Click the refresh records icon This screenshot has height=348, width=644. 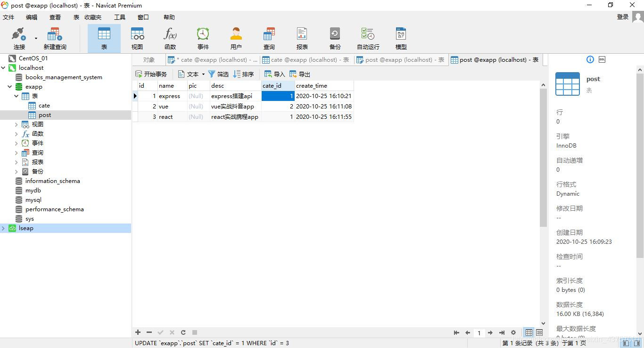pyautogui.click(x=183, y=332)
